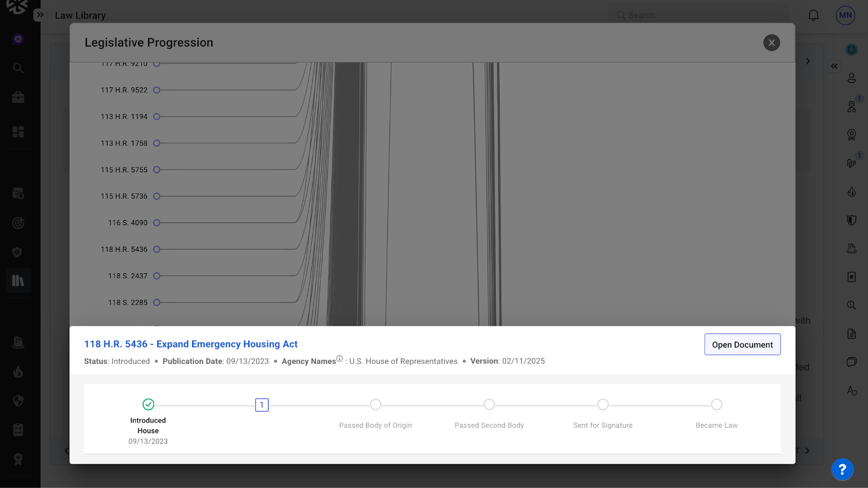Open the 118 H.R. 5436 bill title link
Viewport: 868px width, 488px height.
coord(190,344)
